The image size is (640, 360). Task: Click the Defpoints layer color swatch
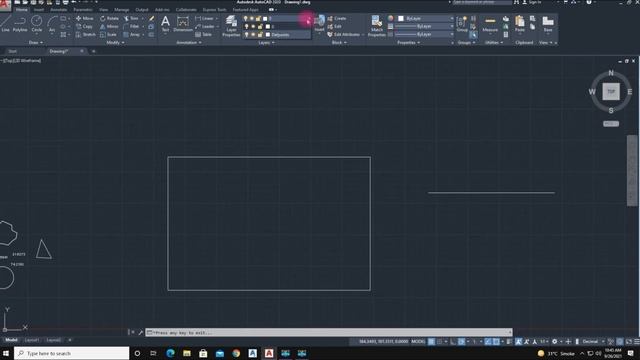pyautogui.click(x=268, y=35)
